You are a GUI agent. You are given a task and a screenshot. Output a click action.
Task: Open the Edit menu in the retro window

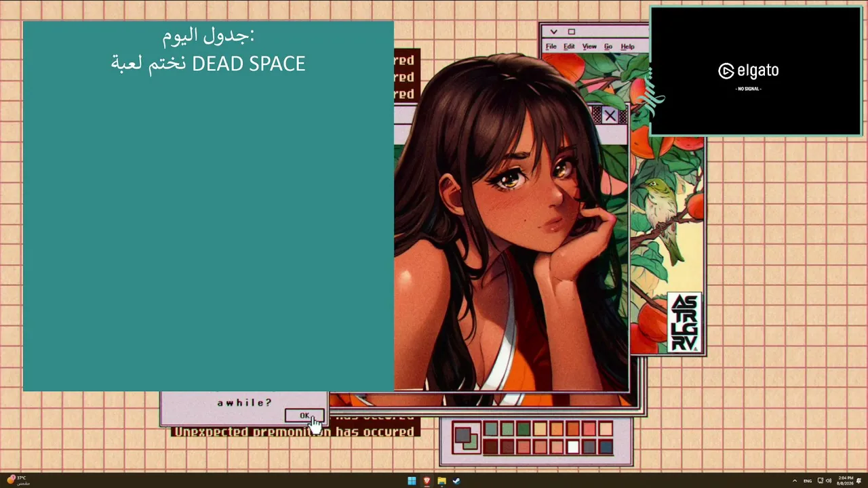(569, 47)
